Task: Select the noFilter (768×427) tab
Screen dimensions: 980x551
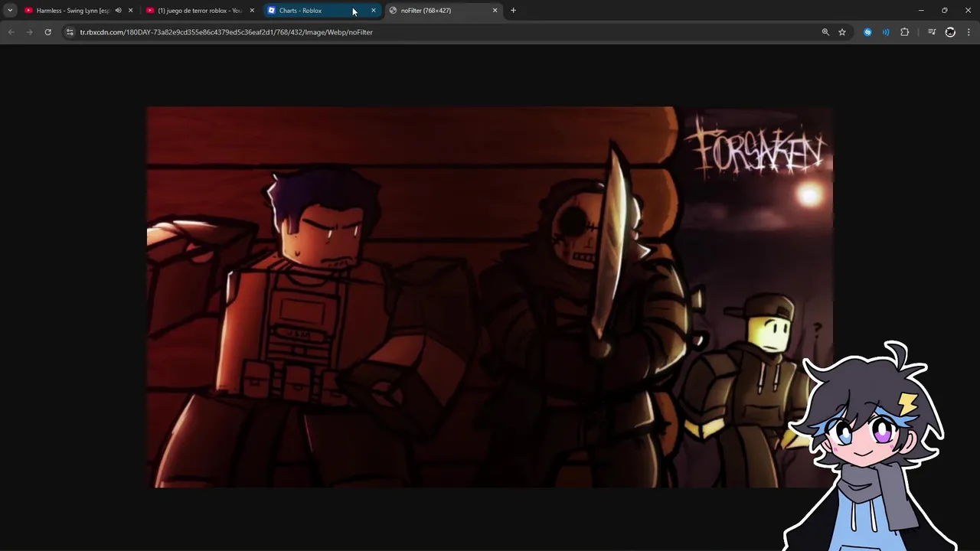Action: [x=444, y=11]
